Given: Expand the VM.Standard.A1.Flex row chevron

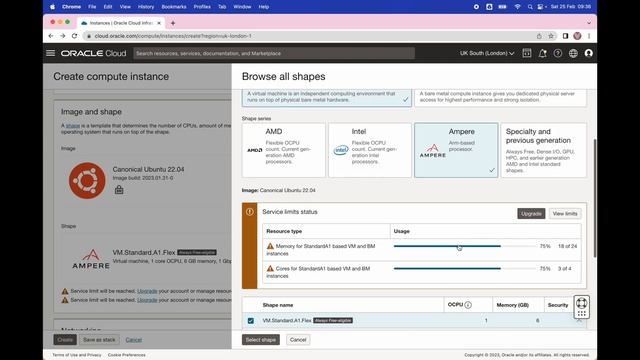Looking at the screenshot, I should click(579, 321).
